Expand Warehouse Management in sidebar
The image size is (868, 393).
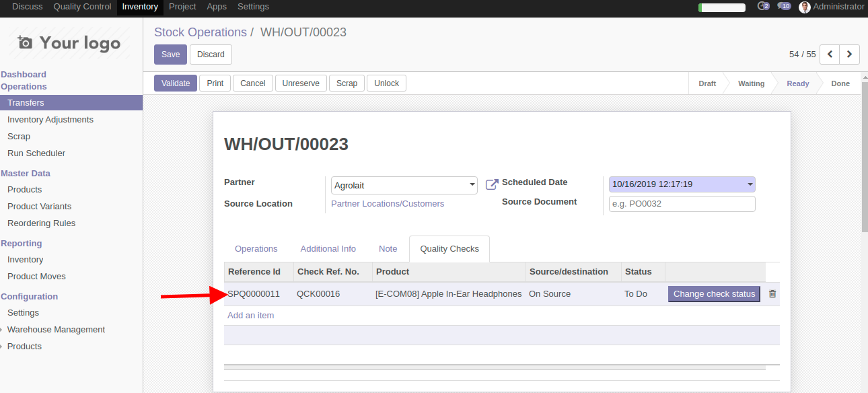pyautogui.click(x=56, y=330)
